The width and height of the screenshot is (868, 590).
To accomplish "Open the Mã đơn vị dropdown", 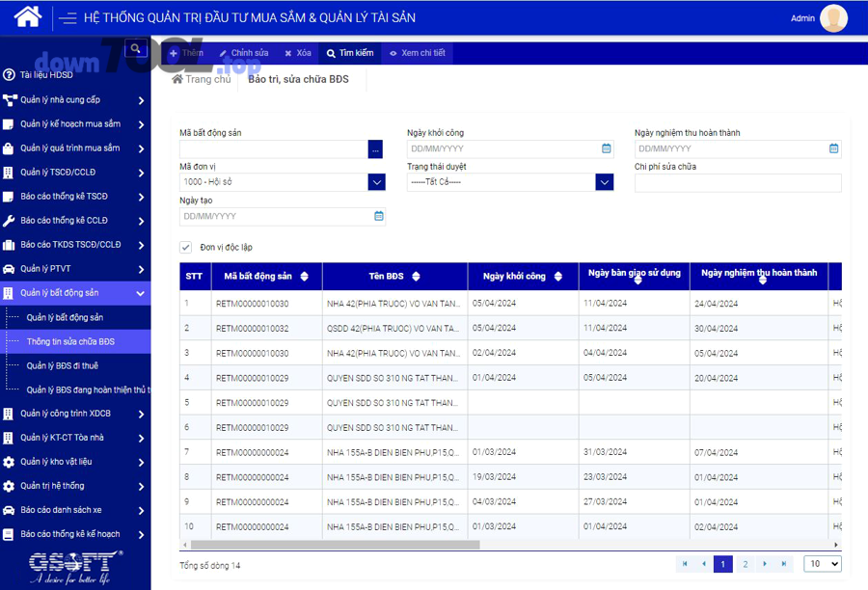I will coord(376,182).
